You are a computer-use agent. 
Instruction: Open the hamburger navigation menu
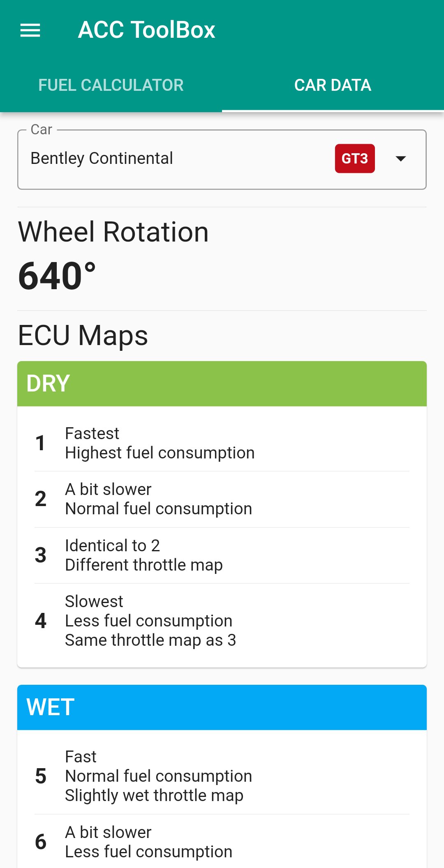pyautogui.click(x=30, y=30)
